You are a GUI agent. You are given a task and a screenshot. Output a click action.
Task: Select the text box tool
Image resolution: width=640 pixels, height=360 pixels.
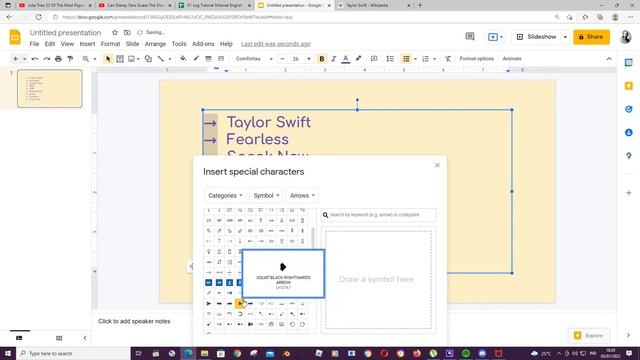pos(120,59)
